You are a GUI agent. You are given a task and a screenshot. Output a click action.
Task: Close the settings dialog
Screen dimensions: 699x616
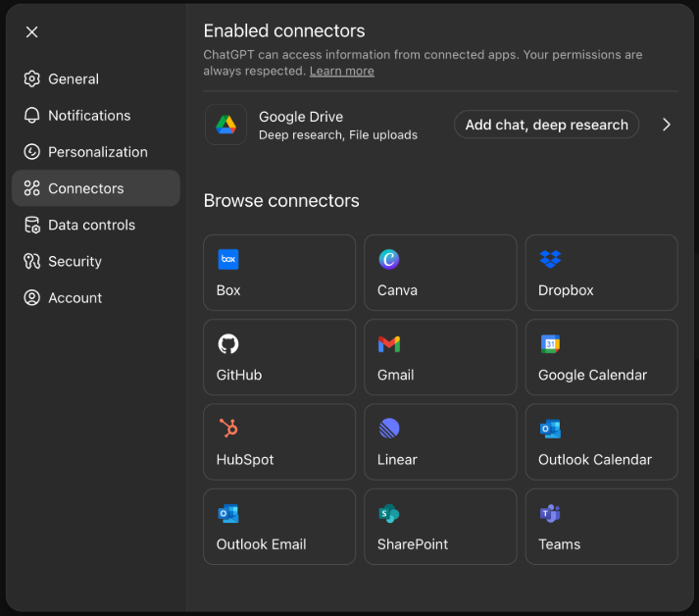(32, 32)
